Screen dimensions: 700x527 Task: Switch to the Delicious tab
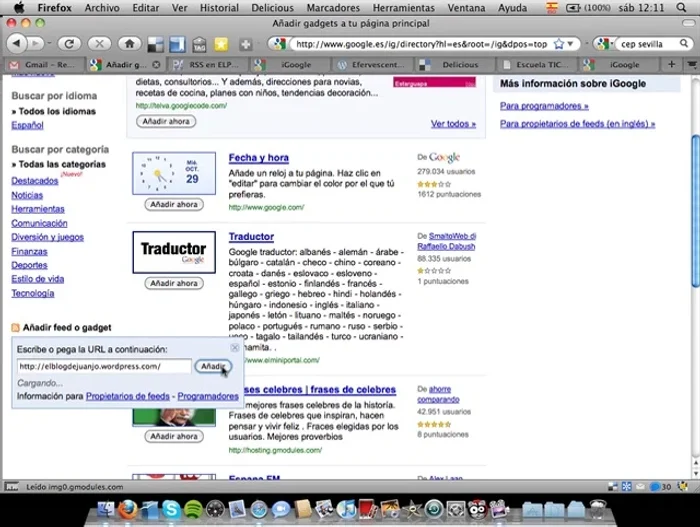pos(459,64)
